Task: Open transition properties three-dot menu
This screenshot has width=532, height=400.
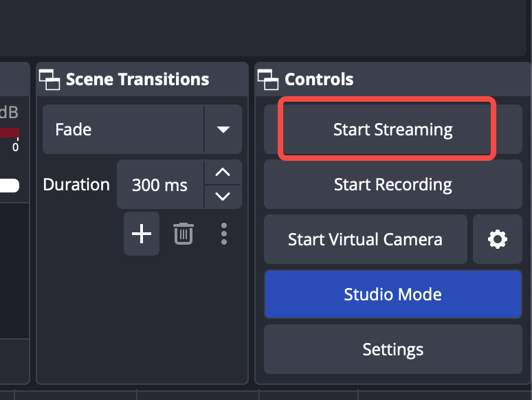Action: coord(224,234)
